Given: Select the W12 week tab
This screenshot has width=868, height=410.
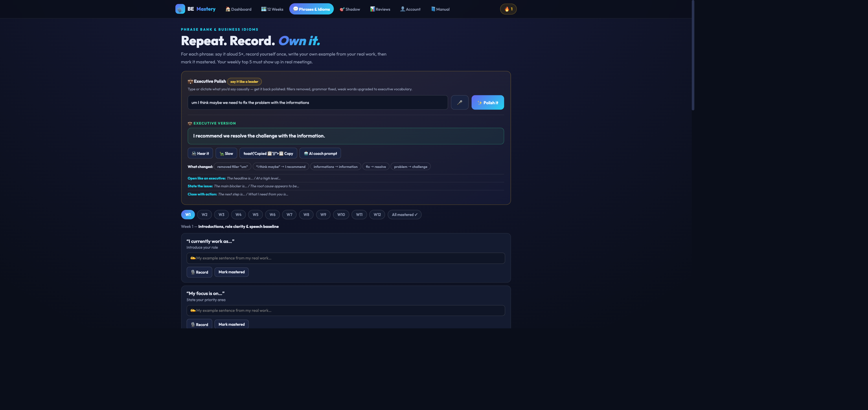Looking at the screenshot, I should [377, 215].
